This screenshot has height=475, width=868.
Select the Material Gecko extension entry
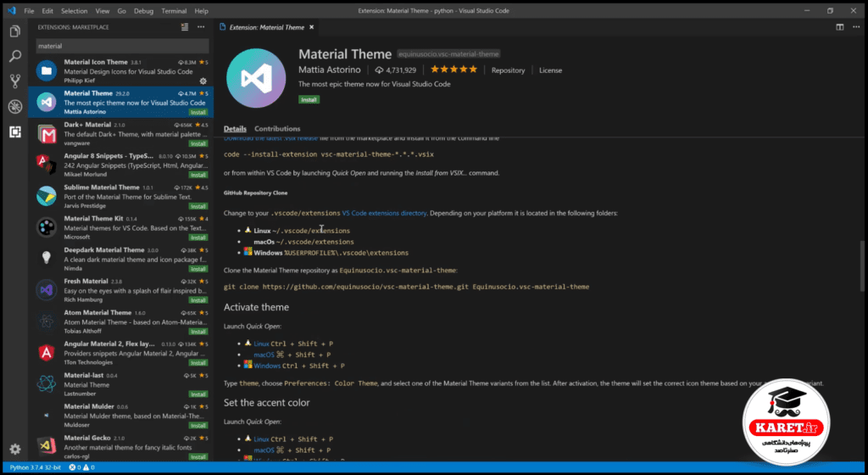[x=120, y=446]
